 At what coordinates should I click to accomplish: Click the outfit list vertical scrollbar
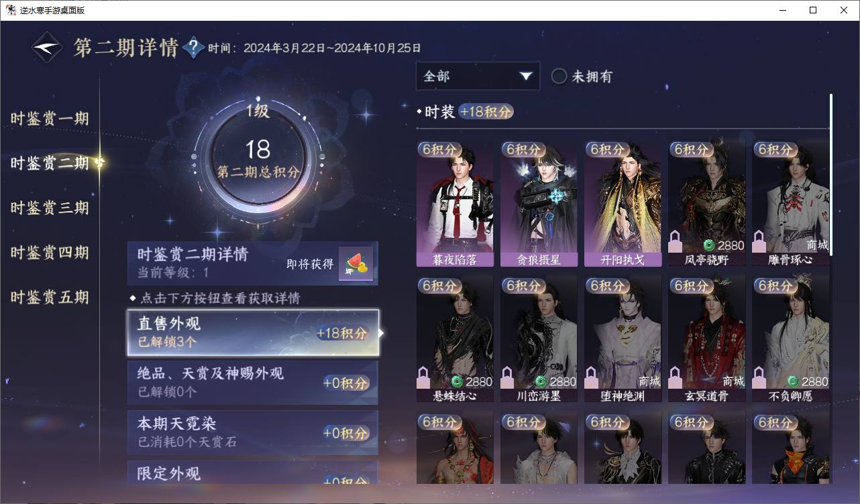coord(831,174)
